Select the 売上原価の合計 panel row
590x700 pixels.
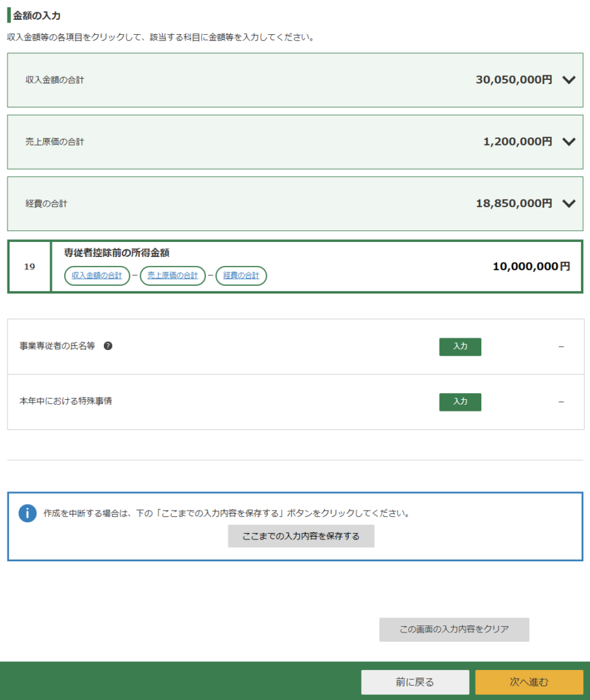(x=295, y=142)
